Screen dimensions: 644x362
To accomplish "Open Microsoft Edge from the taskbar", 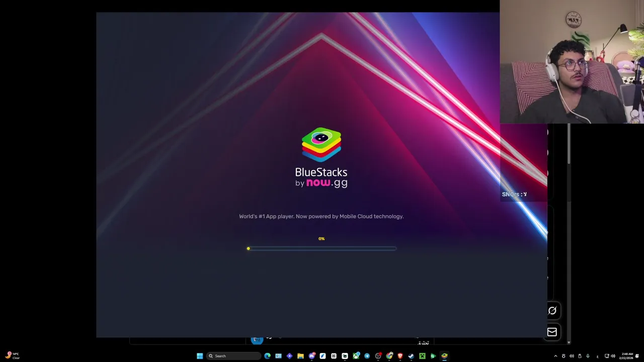I will click(x=267, y=356).
